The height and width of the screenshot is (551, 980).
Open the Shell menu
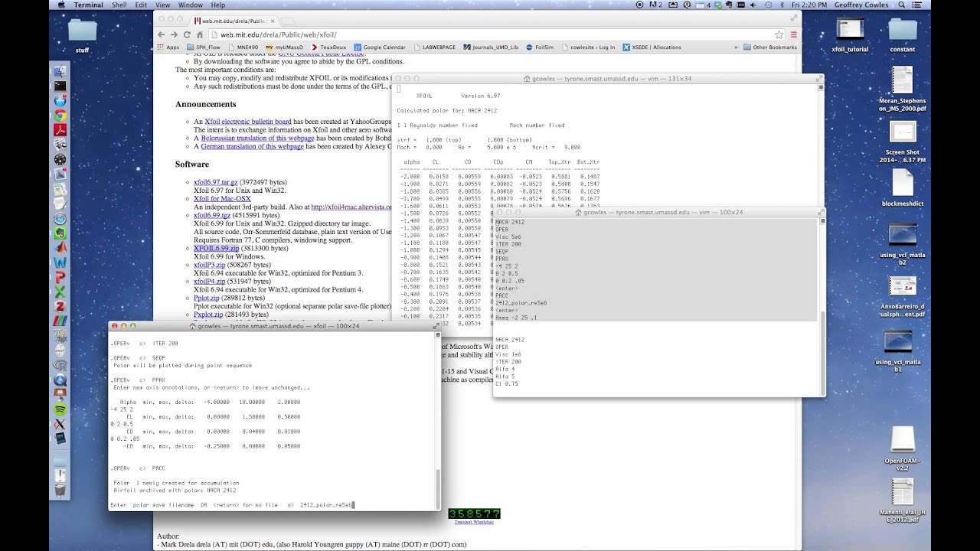point(119,5)
